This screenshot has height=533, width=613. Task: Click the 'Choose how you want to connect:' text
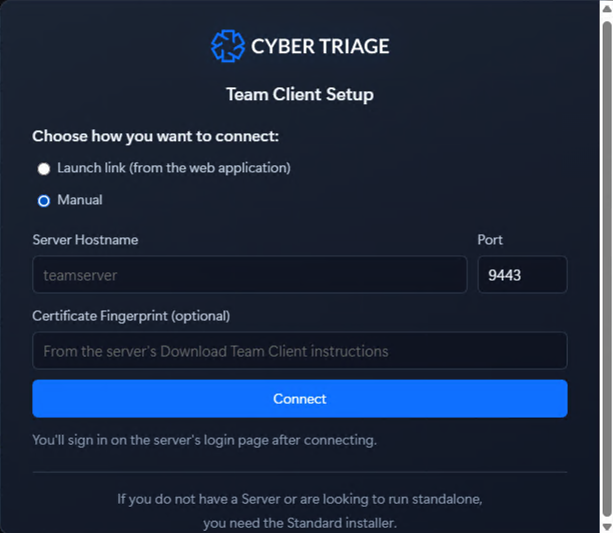coord(156,136)
